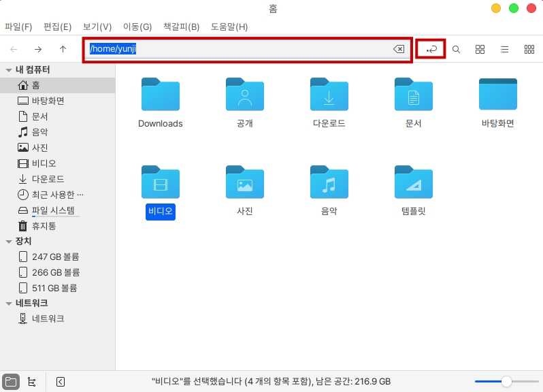This screenshot has height=392, width=543.
Task: Clear the location bar text
Action: (399, 49)
